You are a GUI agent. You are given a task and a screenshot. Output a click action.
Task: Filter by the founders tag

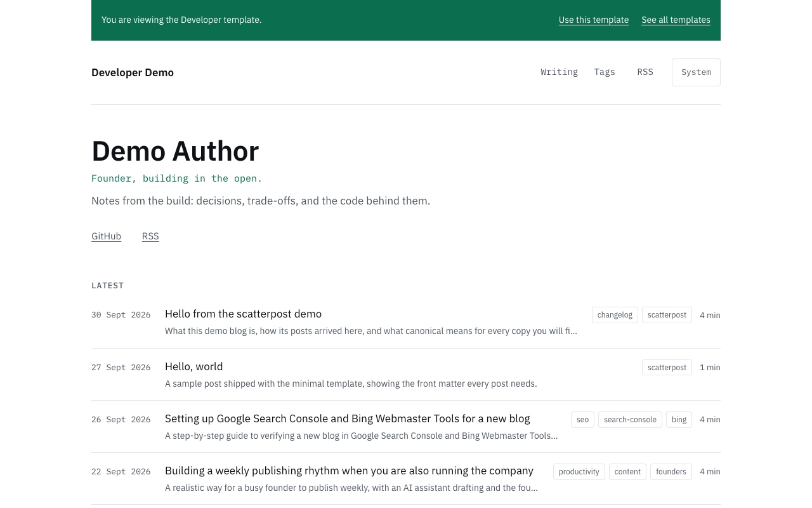[671, 472]
